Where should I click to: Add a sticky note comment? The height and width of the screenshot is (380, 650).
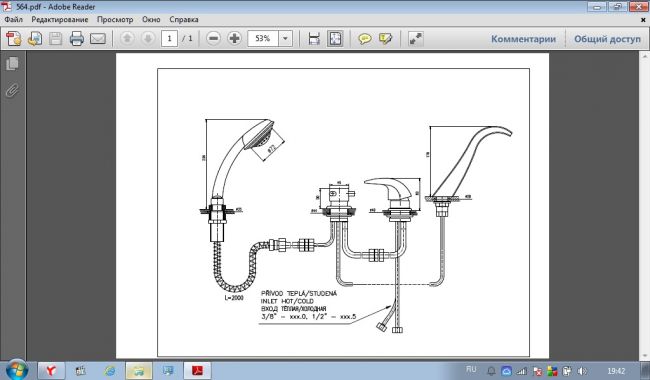tap(364, 39)
